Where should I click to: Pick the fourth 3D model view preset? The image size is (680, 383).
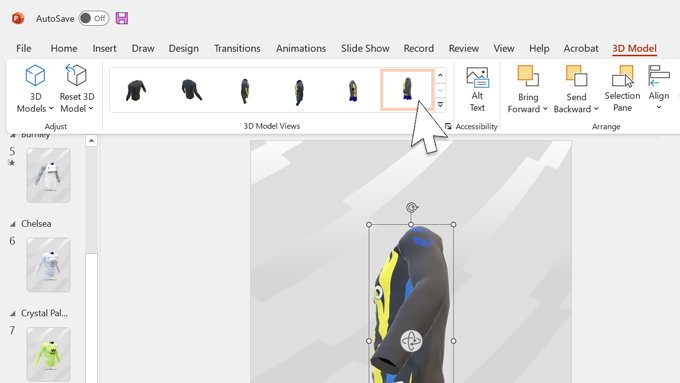[299, 91]
